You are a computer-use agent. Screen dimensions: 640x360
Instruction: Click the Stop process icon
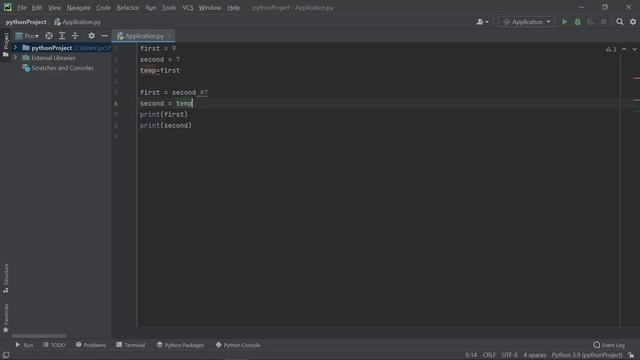click(x=604, y=22)
